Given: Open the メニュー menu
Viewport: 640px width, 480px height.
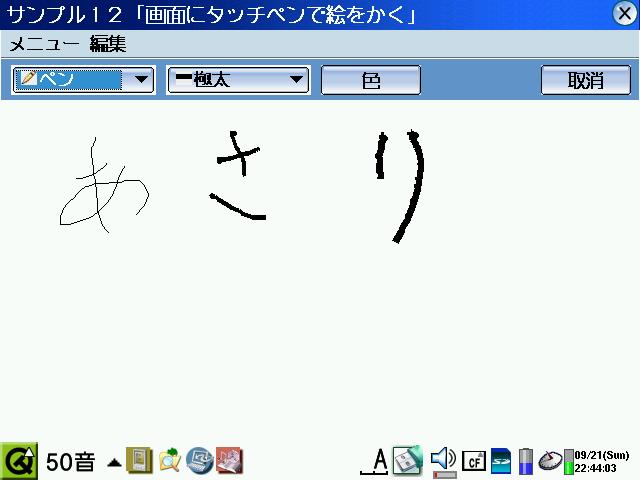Looking at the screenshot, I should coord(44,43).
